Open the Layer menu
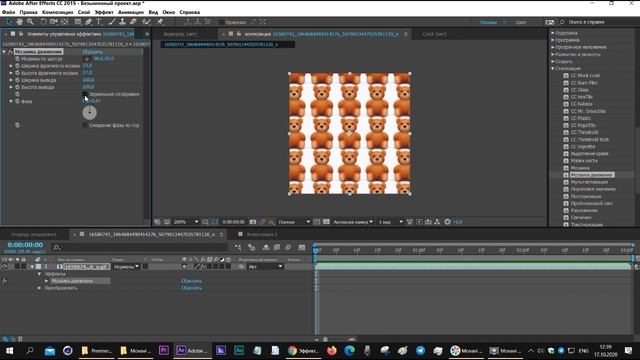Screen dimensions: 640x360 point(84,12)
